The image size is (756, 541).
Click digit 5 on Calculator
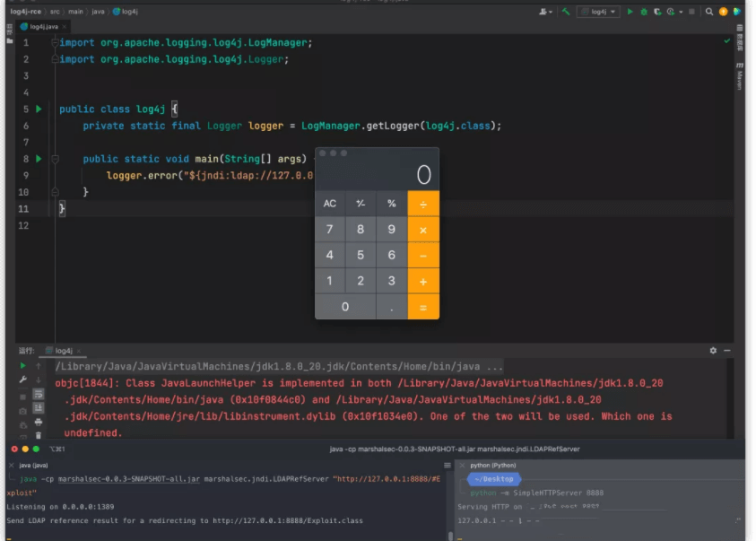point(361,256)
